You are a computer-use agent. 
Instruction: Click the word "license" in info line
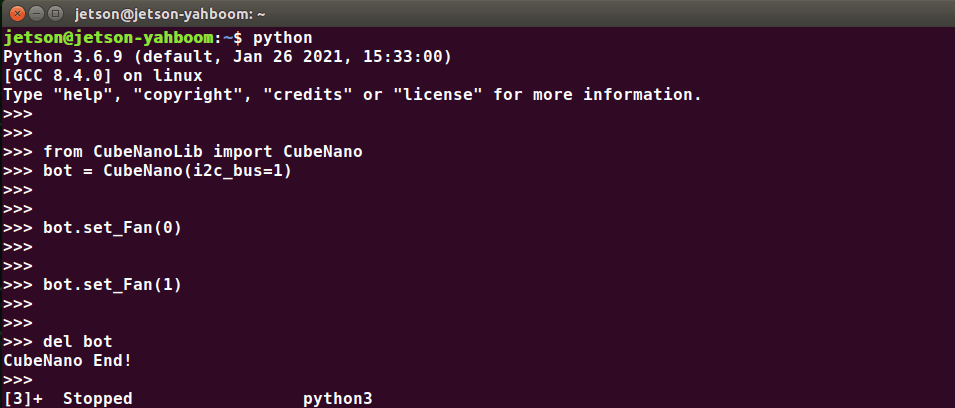click(437, 95)
